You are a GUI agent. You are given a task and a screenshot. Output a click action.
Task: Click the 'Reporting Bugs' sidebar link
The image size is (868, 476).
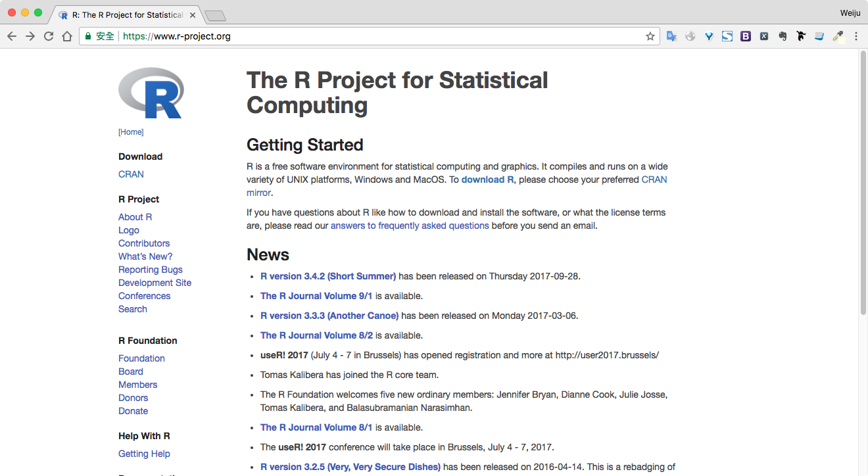151,270
